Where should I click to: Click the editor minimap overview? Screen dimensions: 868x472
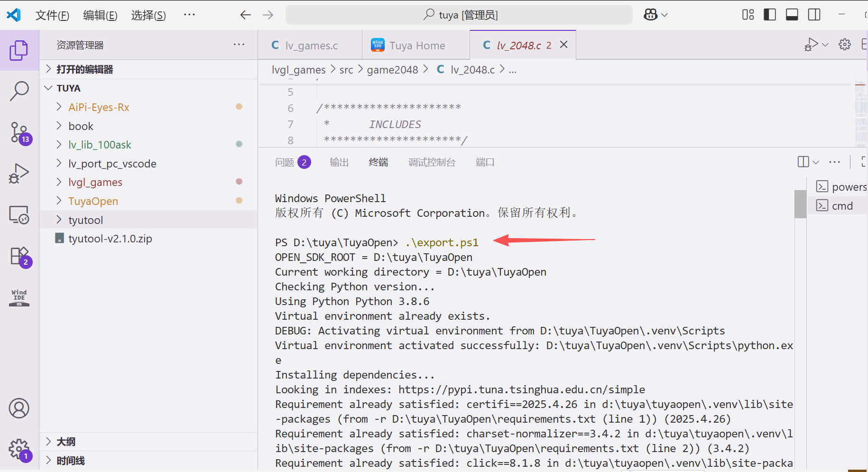[x=860, y=114]
